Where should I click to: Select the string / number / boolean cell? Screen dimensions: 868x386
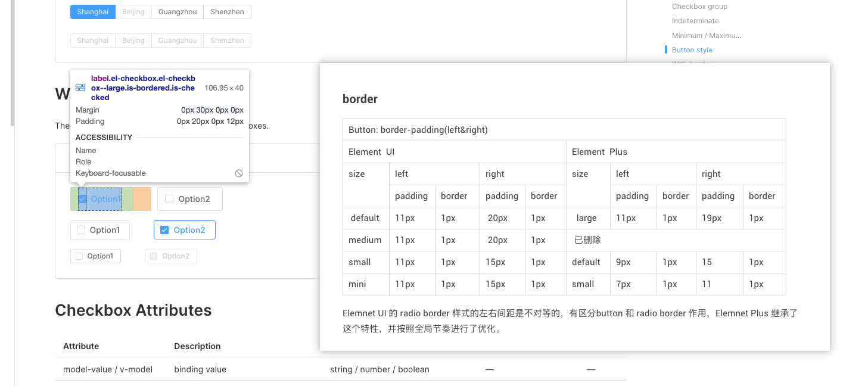pyautogui.click(x=379, y=369)
